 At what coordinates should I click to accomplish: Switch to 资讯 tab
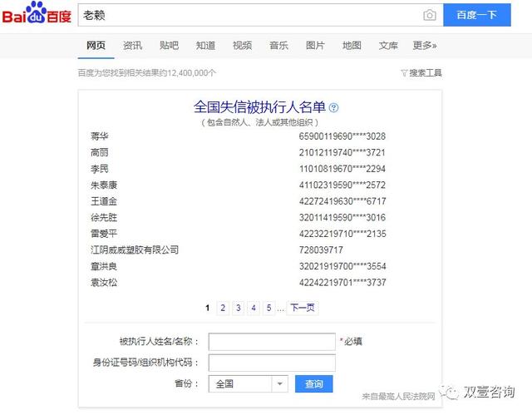tap(132, 45)
